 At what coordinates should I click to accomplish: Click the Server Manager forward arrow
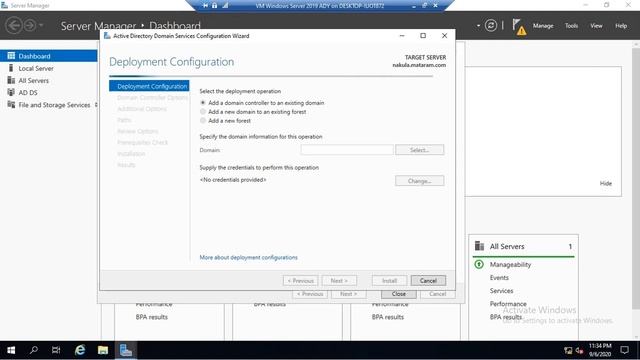(29, 25)
